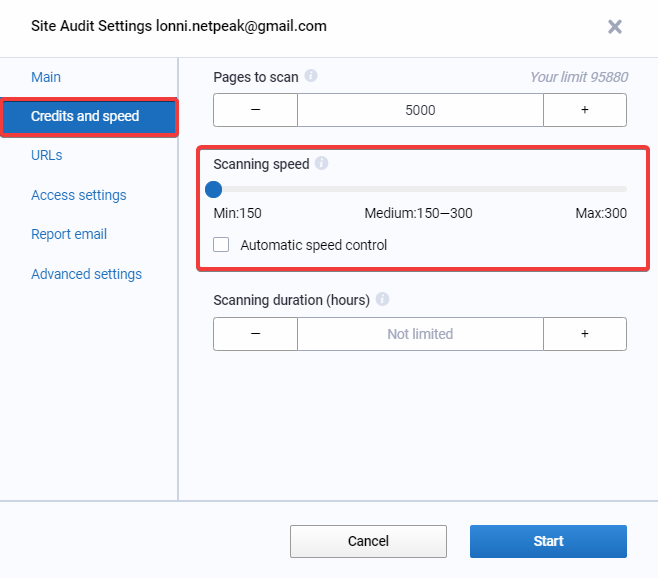Click the Your limit 95880 text
This screenshot has width=658, height=578.
[x=579, y=77]
